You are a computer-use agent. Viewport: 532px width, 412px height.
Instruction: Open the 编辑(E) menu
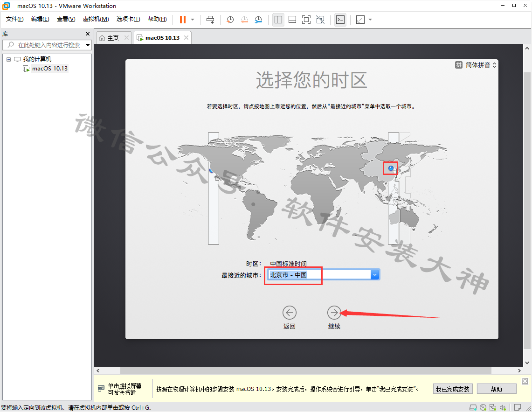pyautogui.click(x=40, y=19)
